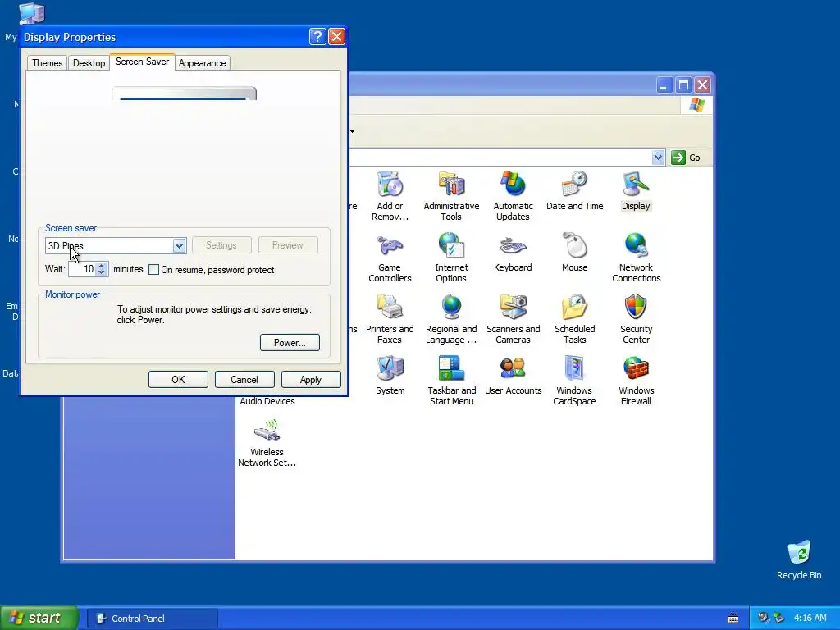
Task: Maximize the Control Panel window
Action: pyautogui.click(x=683, y=85)
